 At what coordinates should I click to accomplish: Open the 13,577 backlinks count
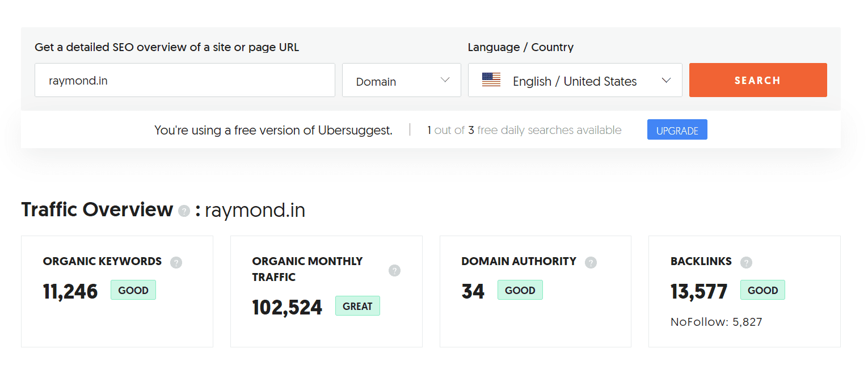coord(699,292)
